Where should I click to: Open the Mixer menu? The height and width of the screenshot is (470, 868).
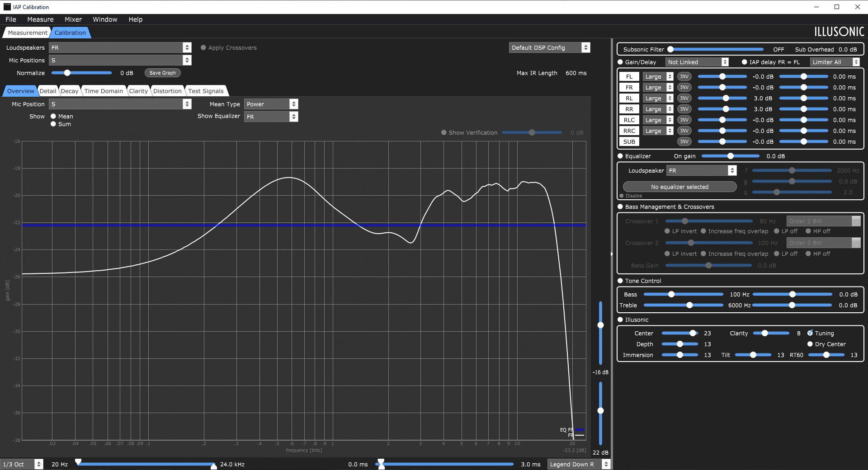73,19
